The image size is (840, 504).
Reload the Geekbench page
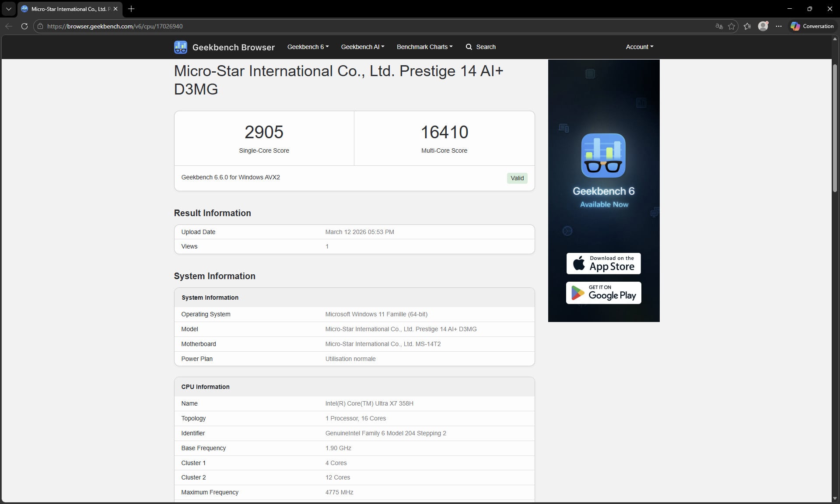[x=24, y=26]
